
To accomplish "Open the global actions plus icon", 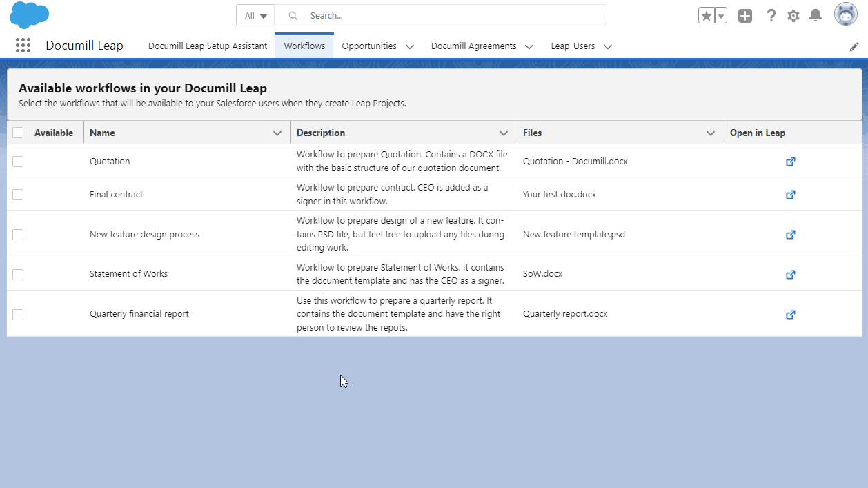I will click(745, 14).
